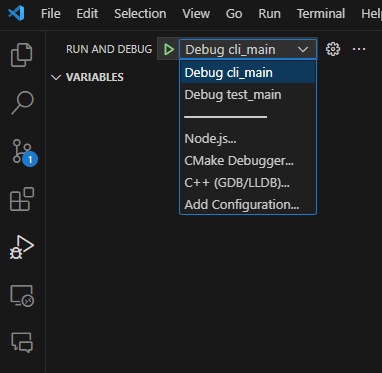Open the Explorer view in activity bar
Viewport: 382px width, 373px height.
tap(22, 55)
